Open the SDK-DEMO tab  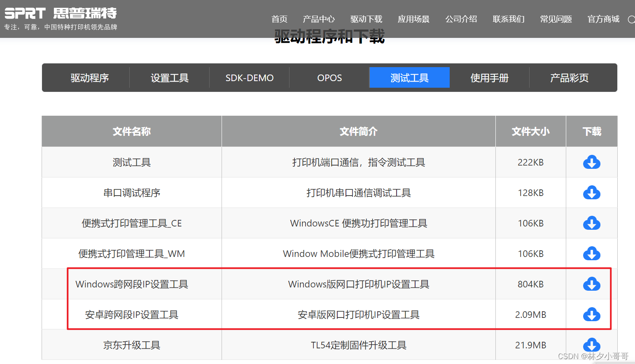(x=250, y=78)
